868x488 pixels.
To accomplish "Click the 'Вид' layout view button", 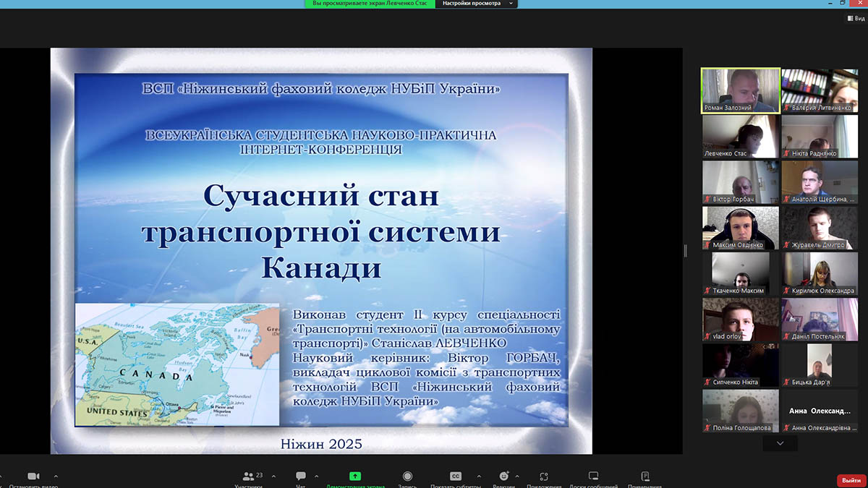I will (855, 19).
